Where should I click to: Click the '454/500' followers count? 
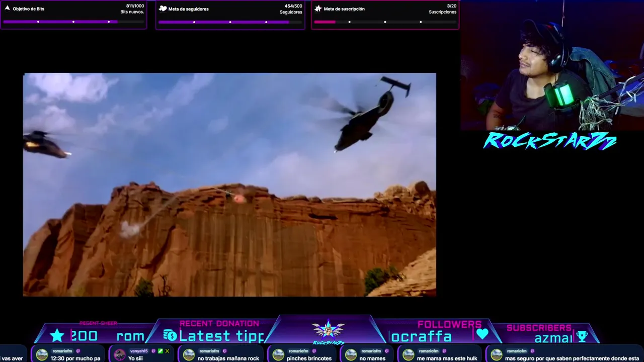293,6
